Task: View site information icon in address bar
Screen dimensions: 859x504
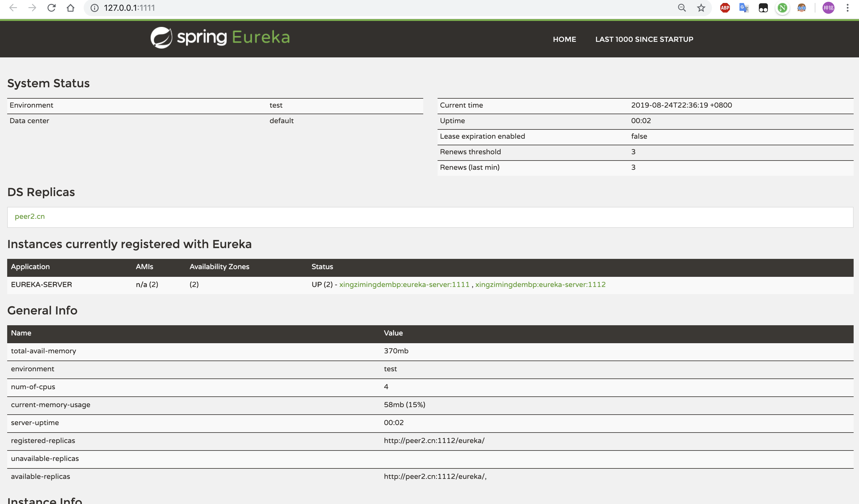Action: [x=94, y=8]
